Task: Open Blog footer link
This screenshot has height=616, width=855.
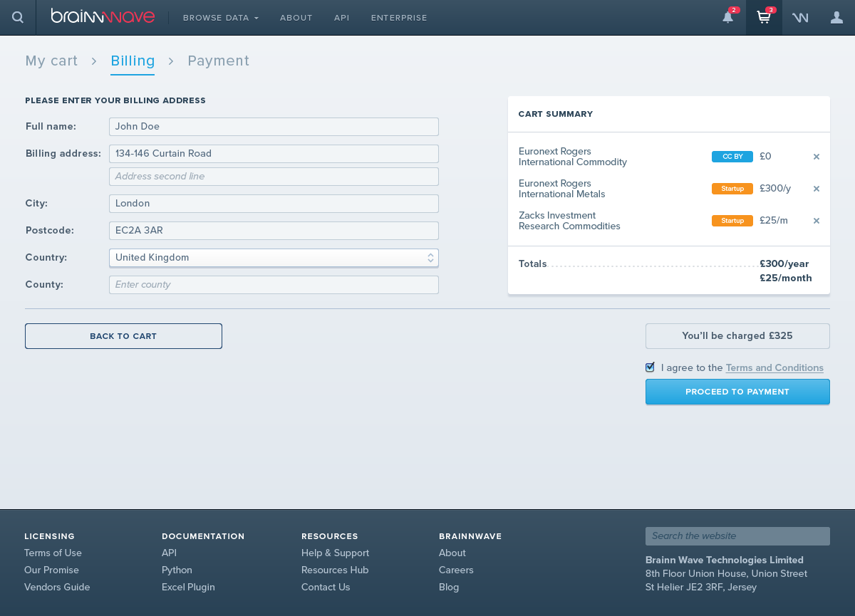Action: tap(449, 588)
